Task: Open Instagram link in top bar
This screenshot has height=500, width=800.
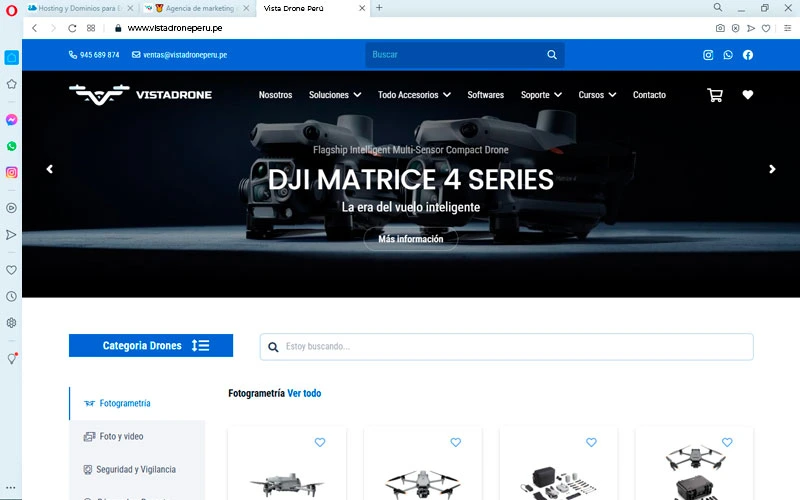Action: [x=708, y=55]
